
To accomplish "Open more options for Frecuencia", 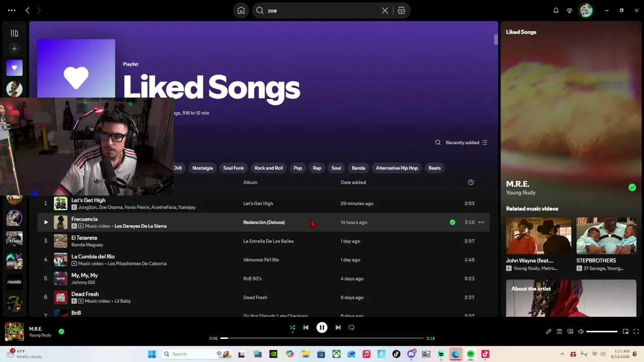I will tap(481, 222).
